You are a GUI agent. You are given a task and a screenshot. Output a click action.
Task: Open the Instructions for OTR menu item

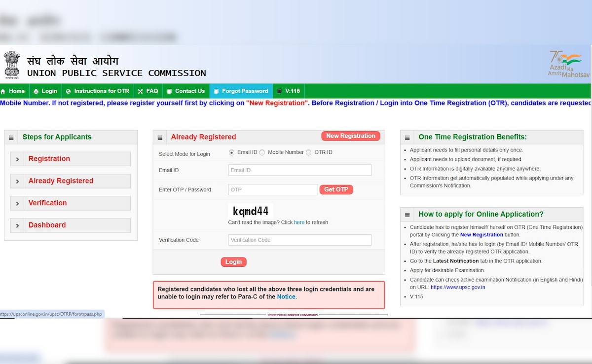coord(97,91)
